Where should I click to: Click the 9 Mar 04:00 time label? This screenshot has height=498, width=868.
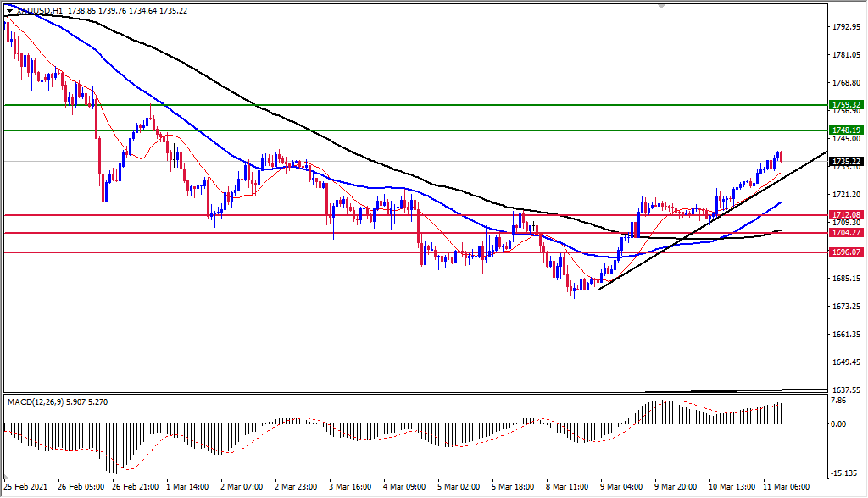click(621, 487)
